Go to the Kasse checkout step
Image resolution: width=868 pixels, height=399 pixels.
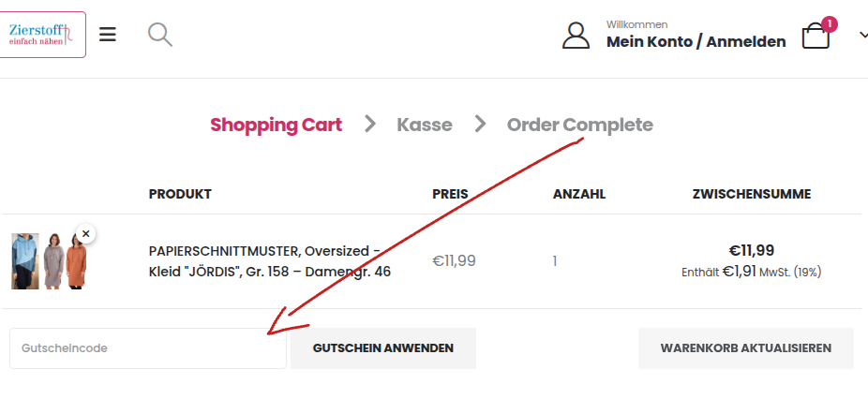pyautogui.click(x=424, y=126)
